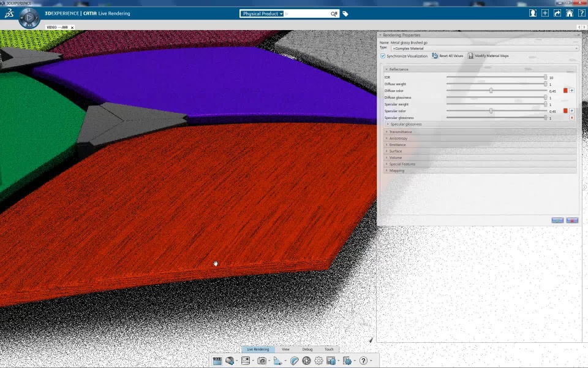Open the user profile icon
Viewport: 588px width, 368px height.
532,13
